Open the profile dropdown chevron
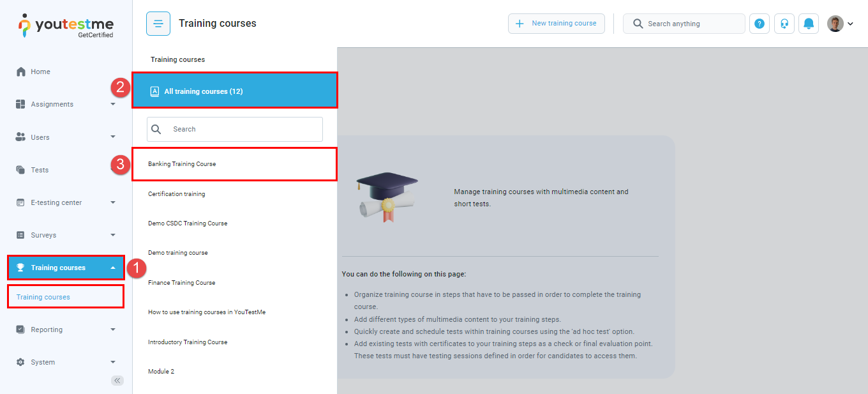This screenshot has height=394, width=868. (850, 24)
